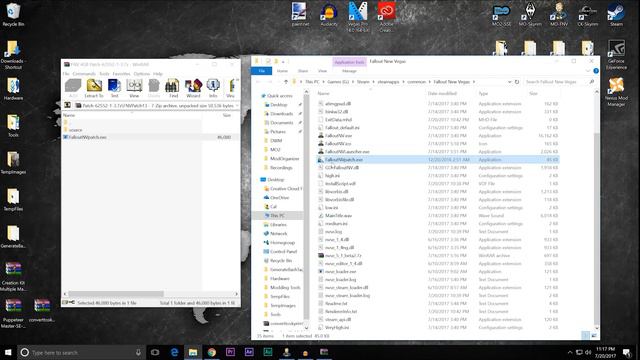Click the Add icon in WinRAR toolbar

(x=73, y=88)
